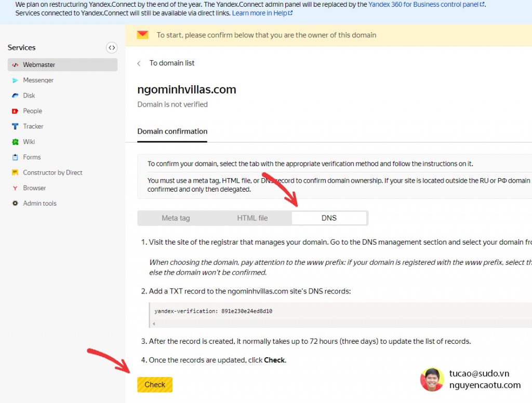The image size is (532, 403).
Task: Collapse the Services sidebar panel
Action: [112, 48]
